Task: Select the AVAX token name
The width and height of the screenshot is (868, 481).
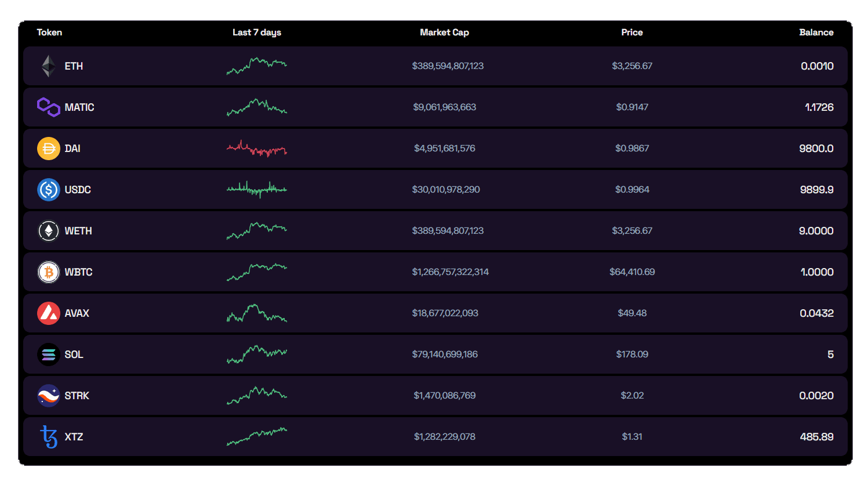Action: pos(77,313)
